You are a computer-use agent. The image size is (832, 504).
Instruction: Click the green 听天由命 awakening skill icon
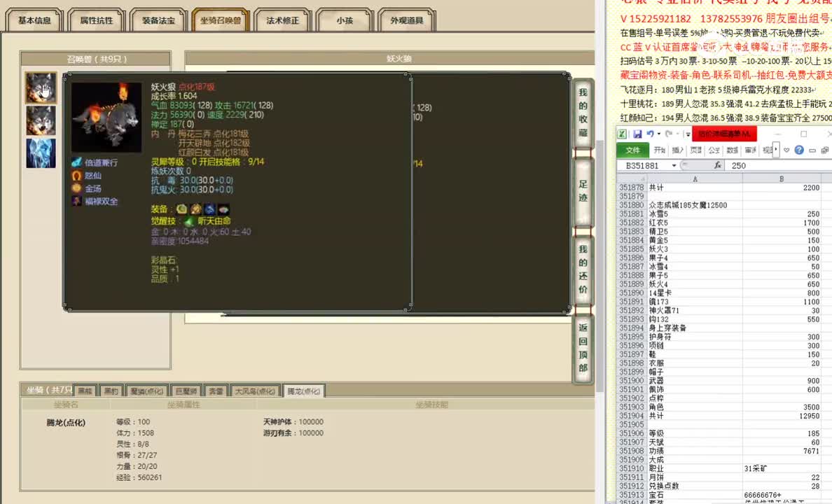[189, 221]
